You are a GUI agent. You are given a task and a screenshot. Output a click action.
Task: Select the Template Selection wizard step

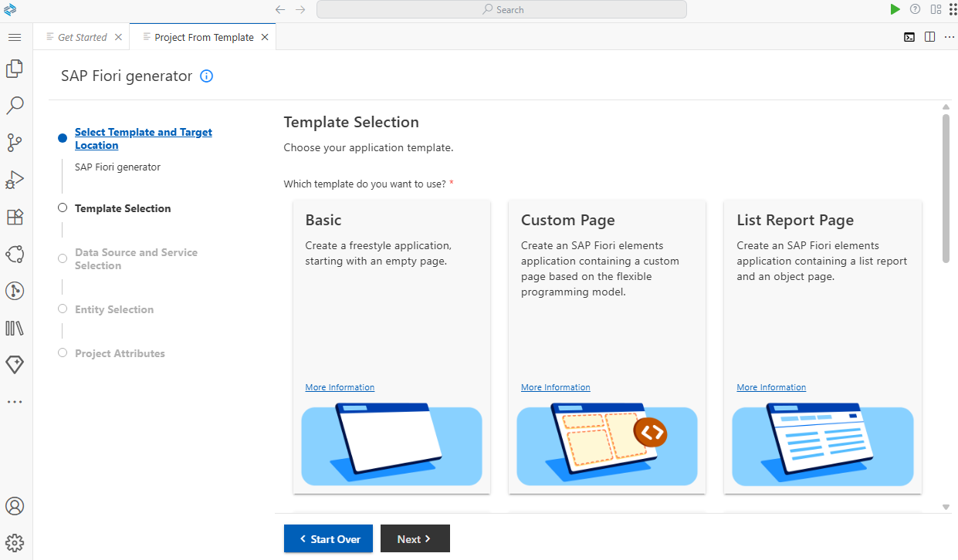click(123, 208)
